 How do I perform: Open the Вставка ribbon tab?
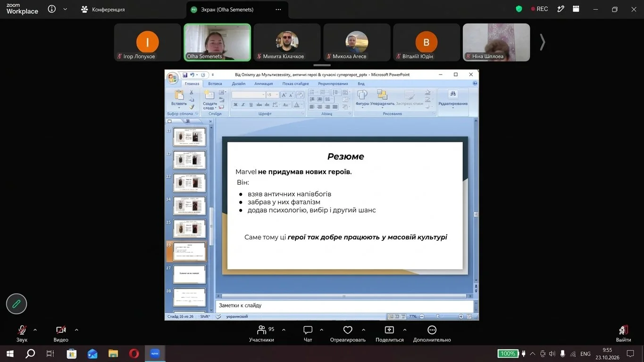pyautogui.click(x=215, y=83)
